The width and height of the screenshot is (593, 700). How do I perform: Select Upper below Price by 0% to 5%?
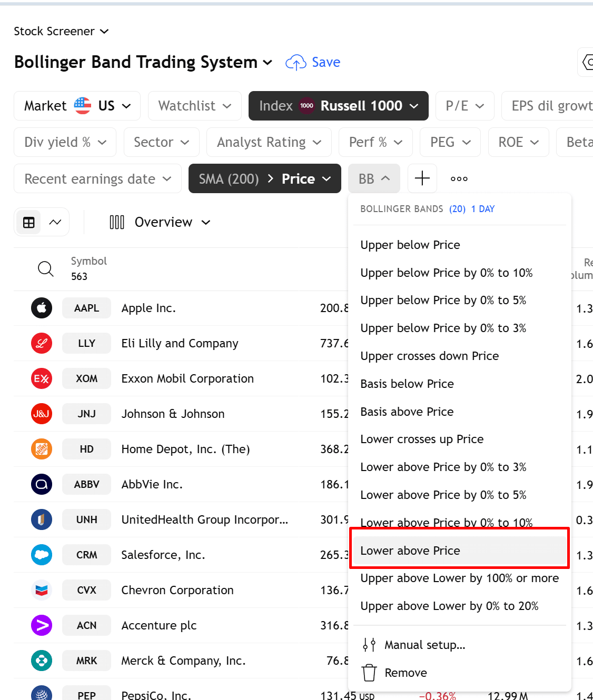459,300
